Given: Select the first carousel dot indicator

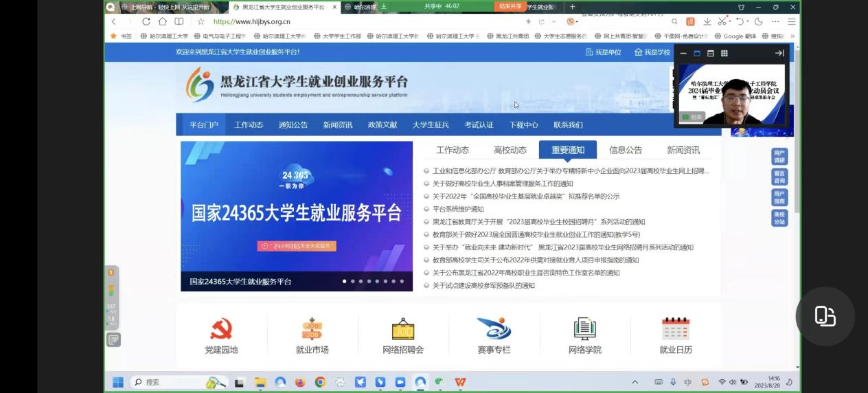Looking at the screenshot, I should (344, 281).
